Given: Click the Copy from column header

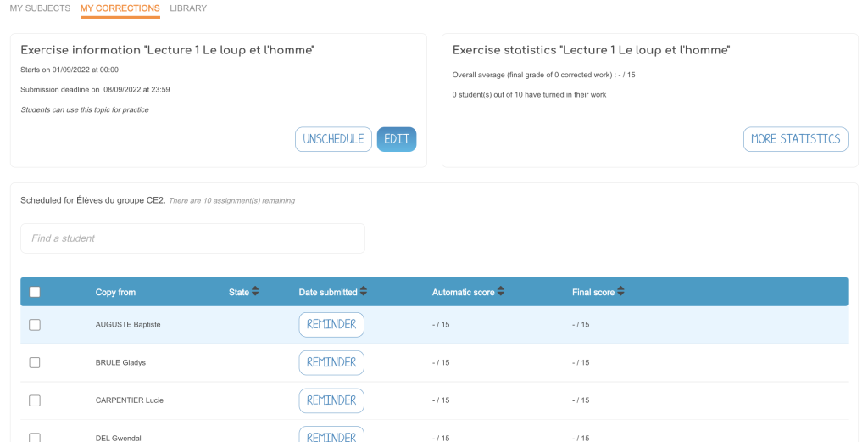Looking at the screenshot, I should pos(115,293).
